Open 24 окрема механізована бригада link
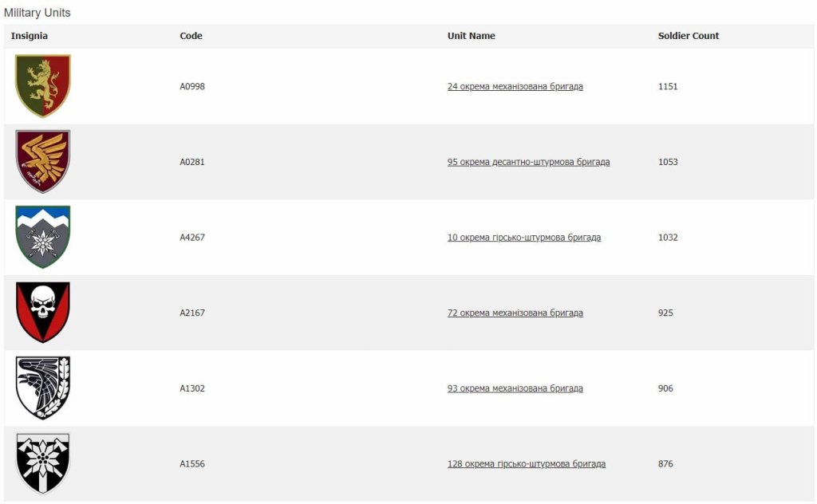 (515, 86)
